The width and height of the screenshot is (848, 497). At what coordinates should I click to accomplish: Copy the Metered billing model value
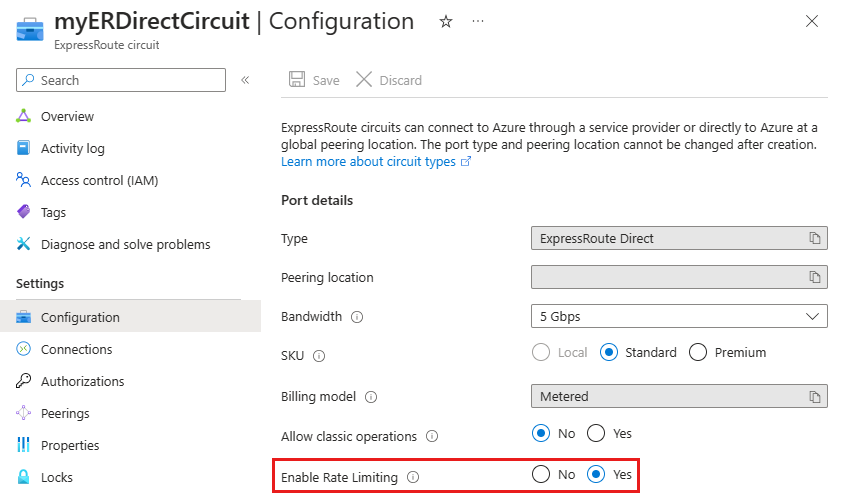(x=815, y=396)
